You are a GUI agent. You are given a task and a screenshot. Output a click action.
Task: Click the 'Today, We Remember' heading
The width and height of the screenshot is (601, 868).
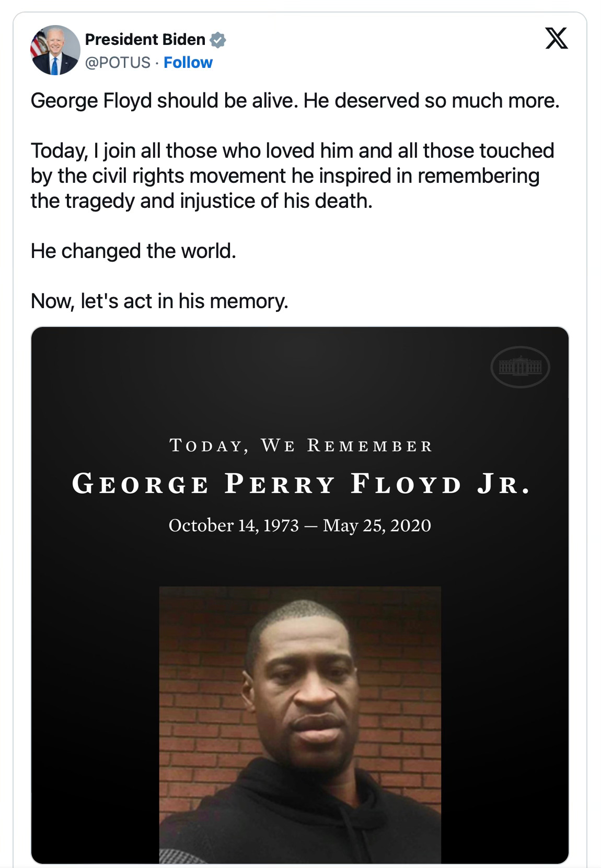click(x=301, y=445)
